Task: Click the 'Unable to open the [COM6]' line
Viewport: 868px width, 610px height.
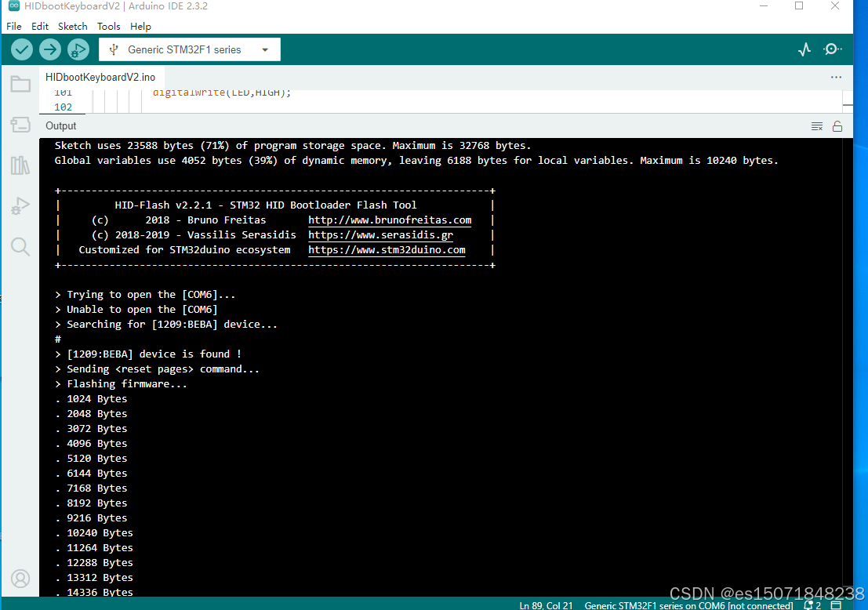Action: coord(136,310)
